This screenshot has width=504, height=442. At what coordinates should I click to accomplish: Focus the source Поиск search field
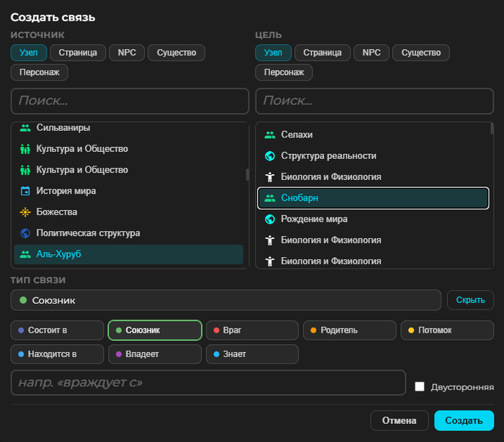[130, 101]
